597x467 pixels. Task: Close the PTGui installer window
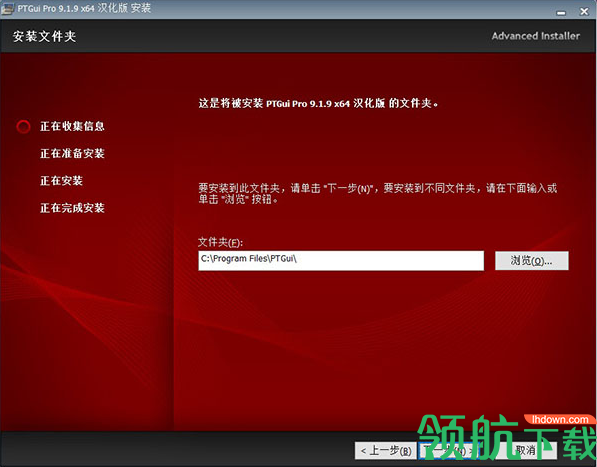click(x=584, y=12)
